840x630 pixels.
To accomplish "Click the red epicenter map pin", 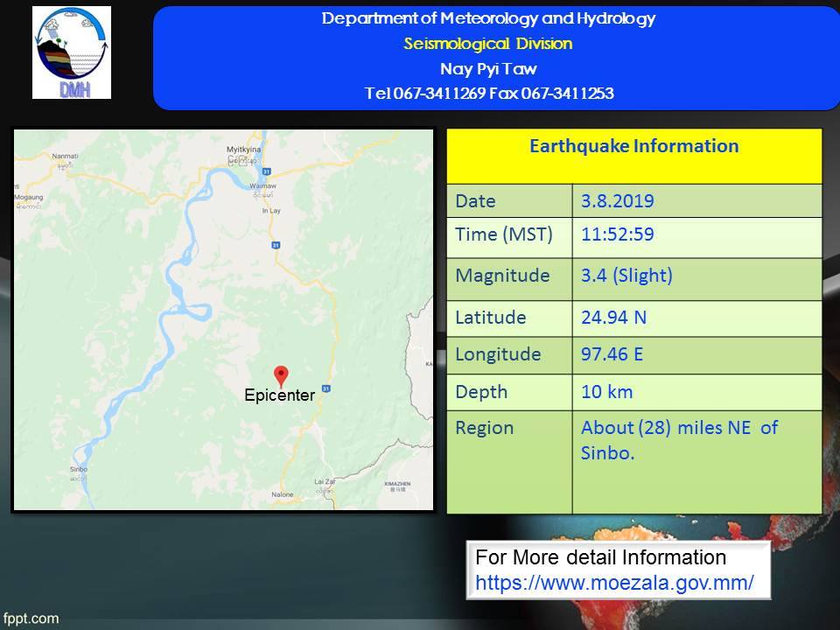I will pyautogui.click(x=281, y=374).
